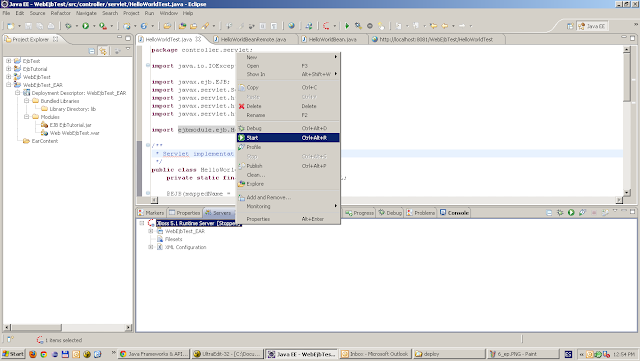Switch to UltraEdit-32 taskbar button
The image size is (640, 361).
coord(227,354)
